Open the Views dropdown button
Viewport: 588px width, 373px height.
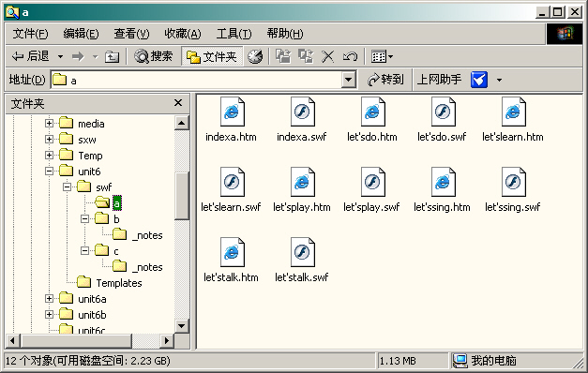tap(382, 56)
